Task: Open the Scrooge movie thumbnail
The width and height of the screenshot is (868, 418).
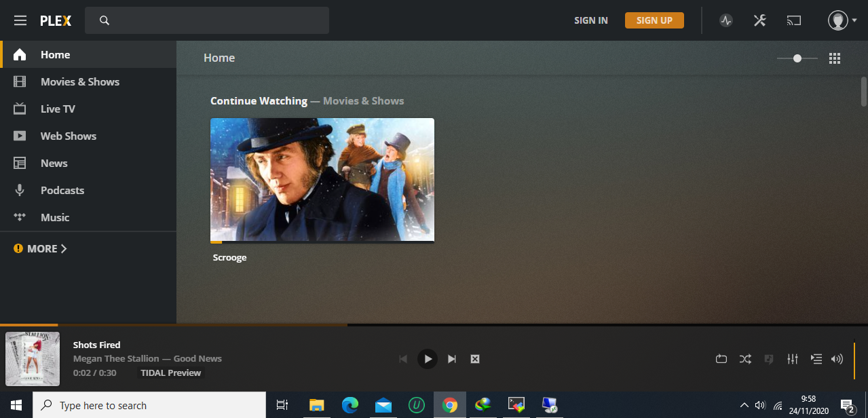Action: [x=322, y=180]
